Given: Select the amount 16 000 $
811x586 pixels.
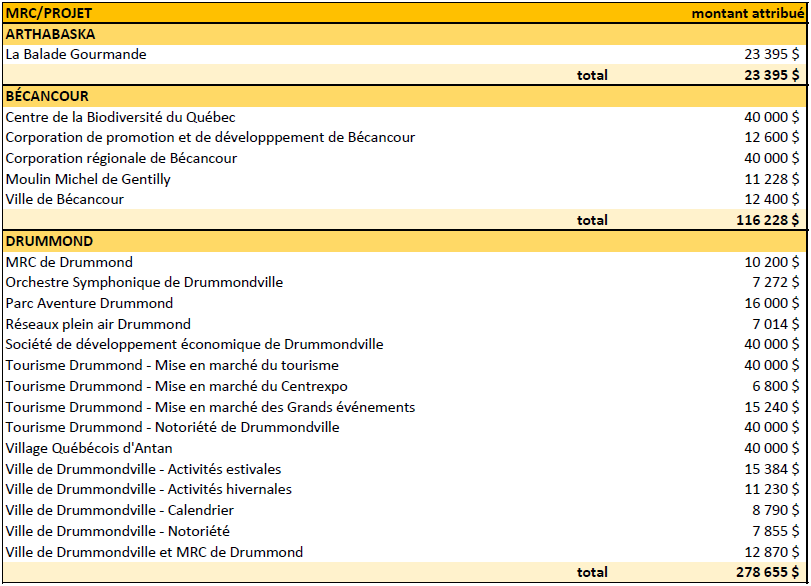Looking at the screenshot, I should point(772,303).
